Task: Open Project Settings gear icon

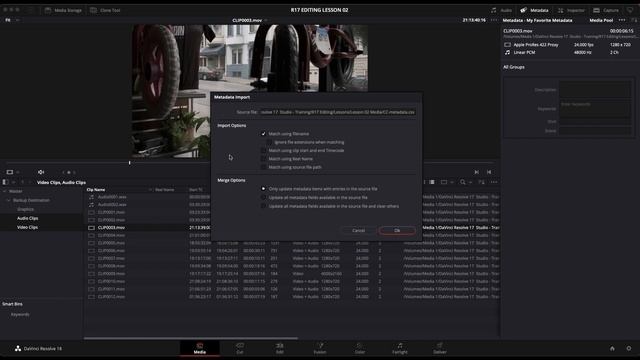Action: [x=629, y=348]
